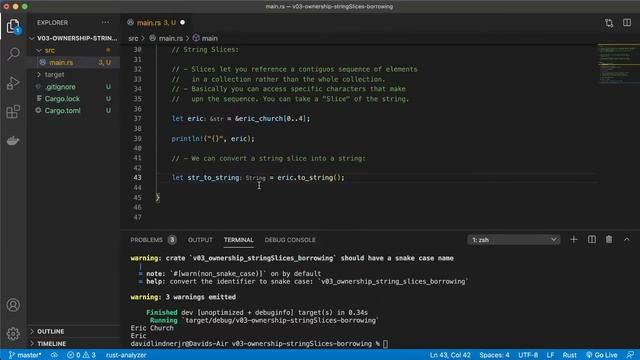Screen dimensions: 640x360
Task: Change end of line via LF
Action: pyautogui.click(x=550, y=355)
